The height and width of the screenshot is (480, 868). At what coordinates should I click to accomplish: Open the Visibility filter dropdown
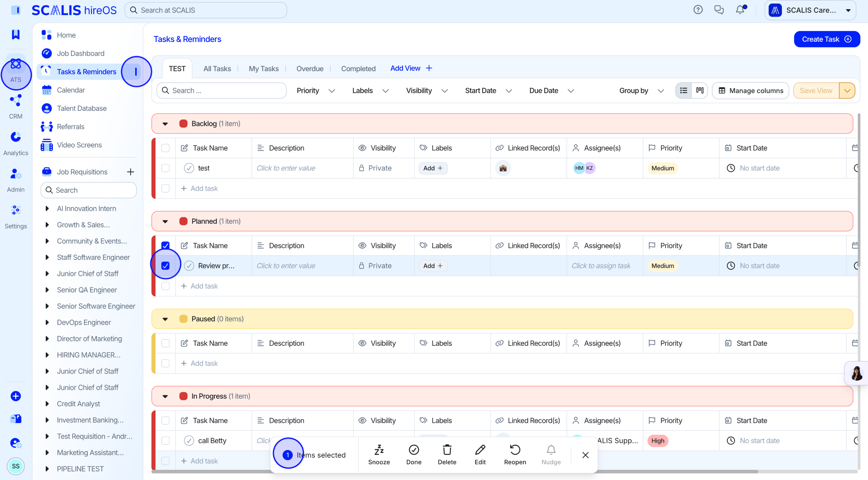click(x=427, y=91)
